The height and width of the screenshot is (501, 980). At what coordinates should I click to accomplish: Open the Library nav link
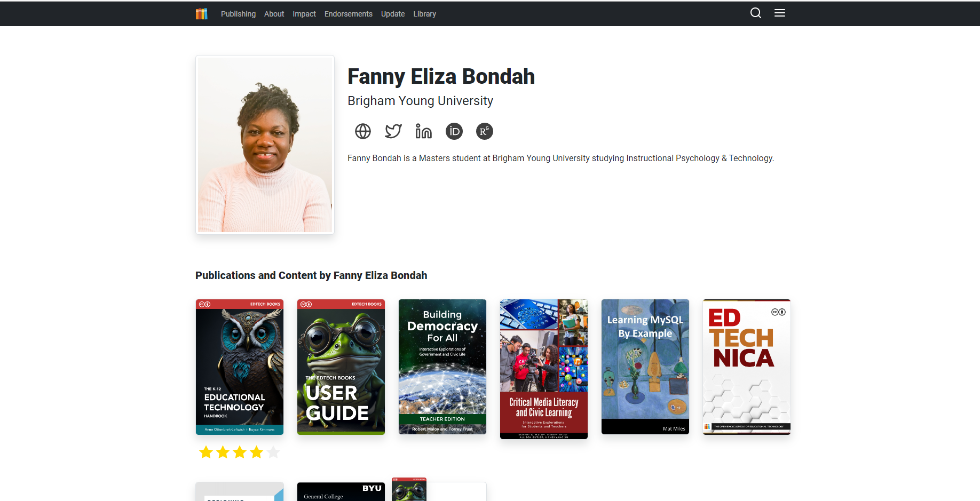[x=424, y=14]
